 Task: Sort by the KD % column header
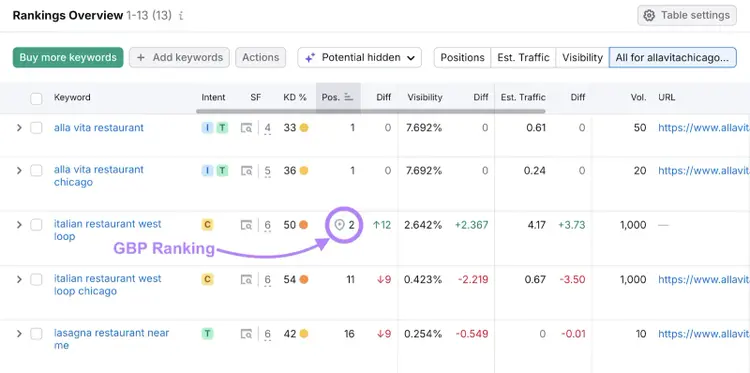[x=295, y=98]
